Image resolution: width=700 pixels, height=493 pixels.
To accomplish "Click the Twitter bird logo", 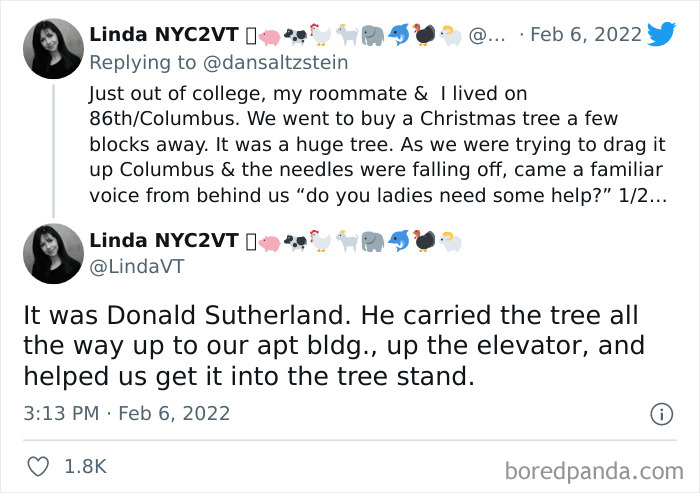I will 661,34.
